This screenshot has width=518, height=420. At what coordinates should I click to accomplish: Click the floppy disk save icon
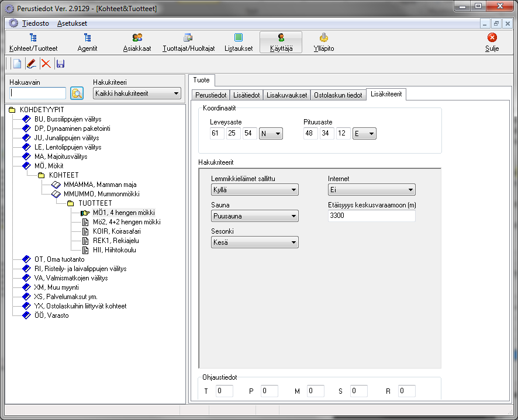tap(60, 64)
